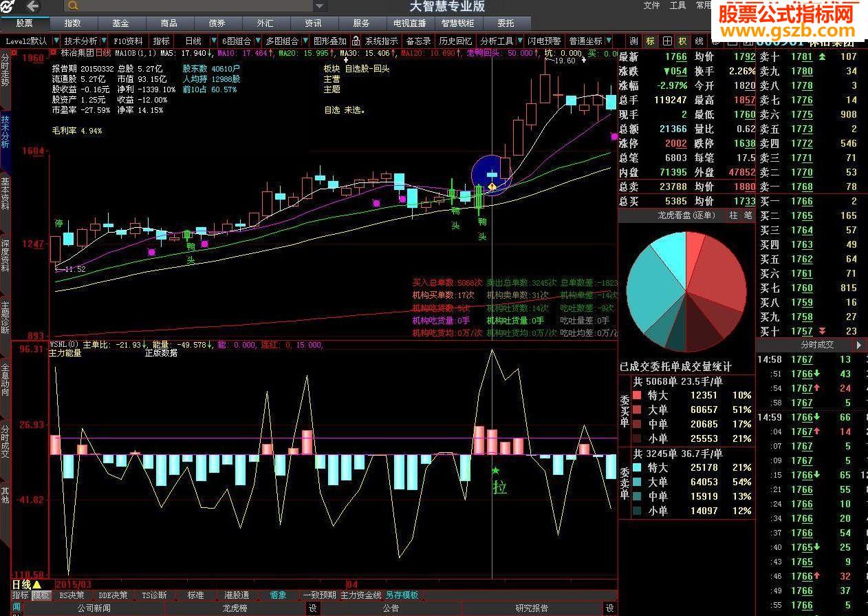Toggle the 标 marker icon

click(650, 41)
